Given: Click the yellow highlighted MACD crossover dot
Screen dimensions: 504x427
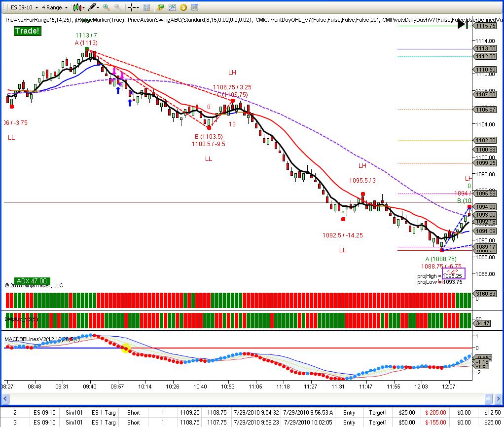Looking at the screenshot, I should tap(126, 348).
